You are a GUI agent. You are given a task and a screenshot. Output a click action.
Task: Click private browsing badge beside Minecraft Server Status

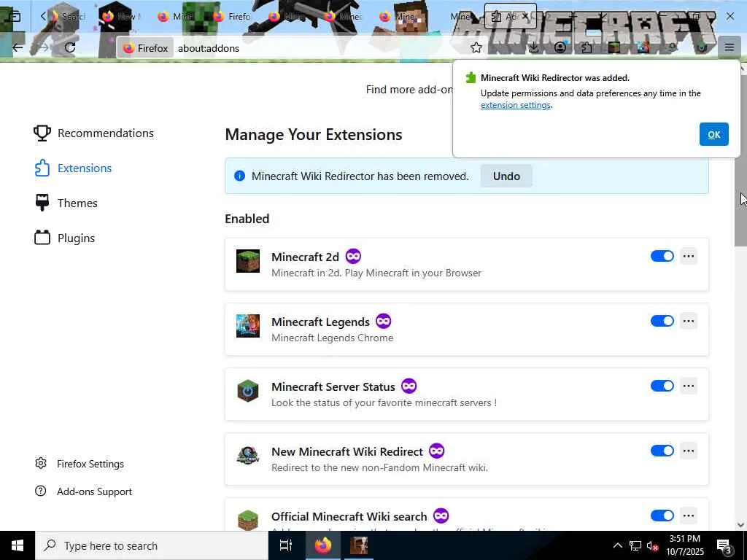(409, 386)
